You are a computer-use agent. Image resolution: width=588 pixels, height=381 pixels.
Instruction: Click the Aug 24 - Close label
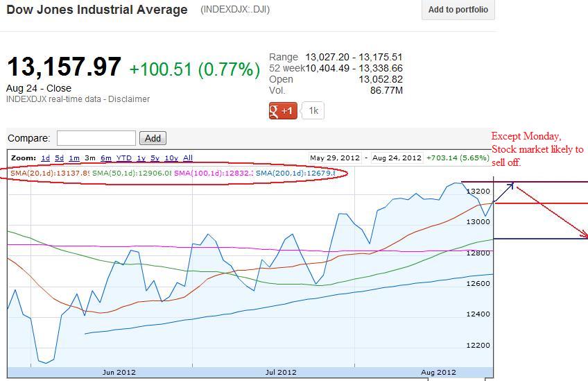tap(39, 88)
